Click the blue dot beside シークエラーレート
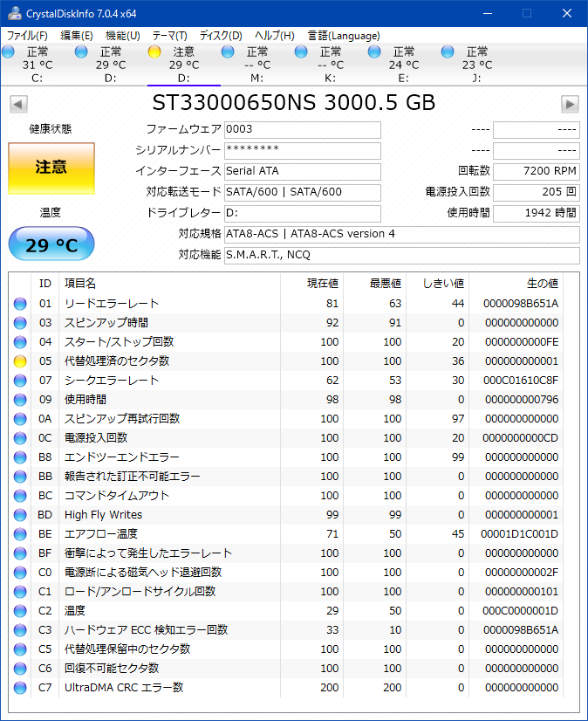588x721 pixels. [21, 378]
